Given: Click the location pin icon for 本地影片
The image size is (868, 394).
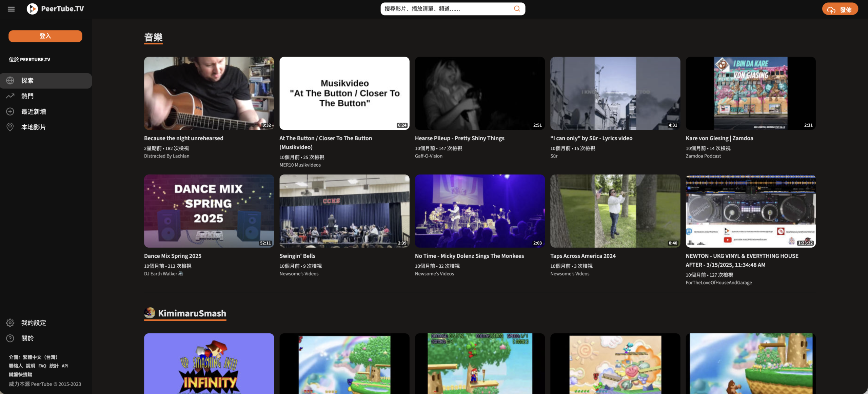Looking at the screenshot, I should [x=10, y=127].
